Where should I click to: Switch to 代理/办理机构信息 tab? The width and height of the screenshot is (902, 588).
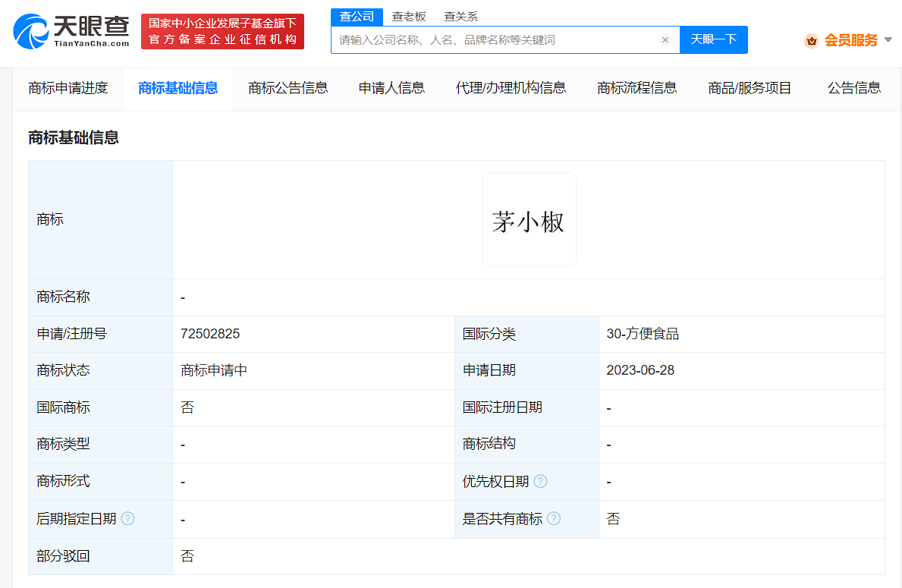click(511, 88)
